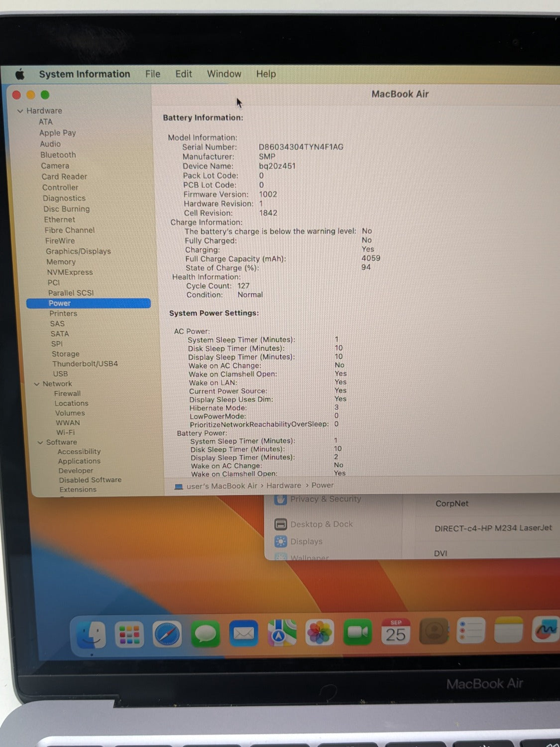This screenshot has width=560, height=747.
Task: Select Card Reader in the sidebar
Action: coord(64,177)
